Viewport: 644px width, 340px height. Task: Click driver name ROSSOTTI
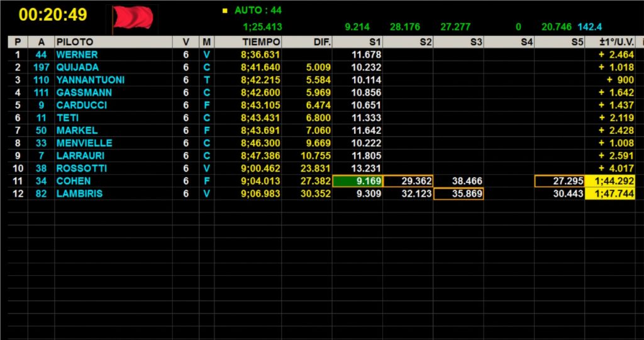(x=82, y=168)
